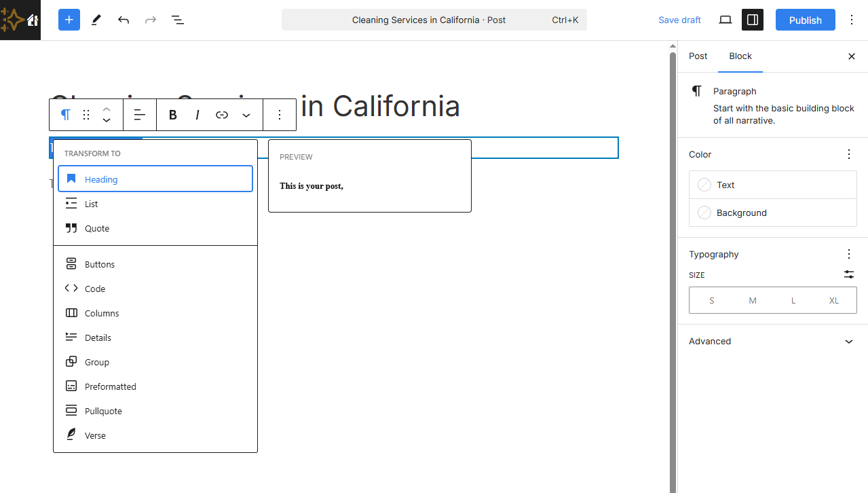Viewport: 868px width, 493px height.
Task: Click the insert link icon
Action: click(222, 115)
